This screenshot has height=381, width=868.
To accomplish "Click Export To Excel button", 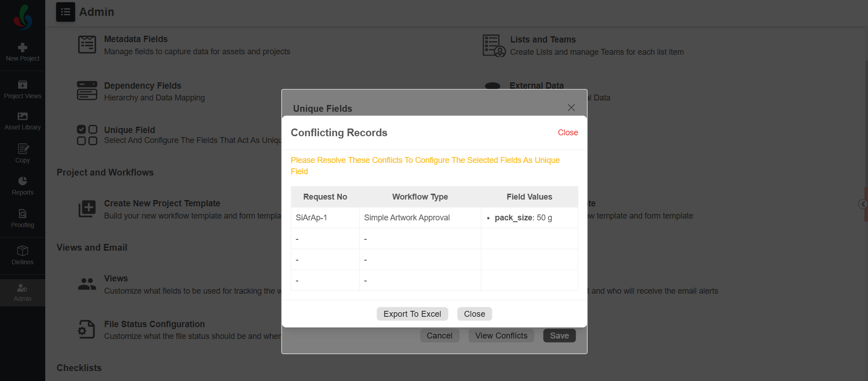I will pyautogui.click(x=412, y=314).
